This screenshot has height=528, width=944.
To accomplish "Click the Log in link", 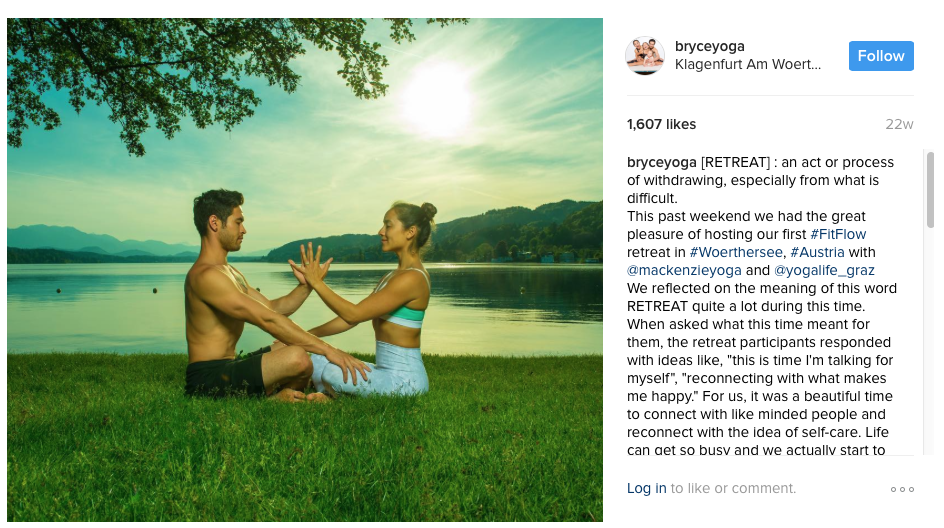I will coord(647,488).
